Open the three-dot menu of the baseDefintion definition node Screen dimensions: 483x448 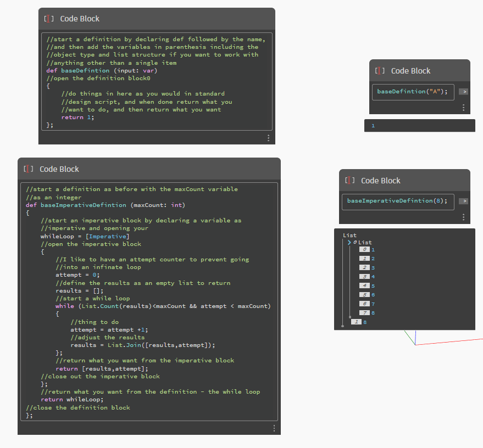[269, 138]
